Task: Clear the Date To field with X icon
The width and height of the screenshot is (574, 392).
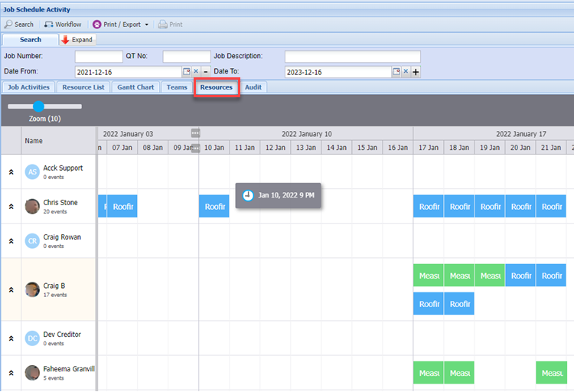Action: [406, 72]
